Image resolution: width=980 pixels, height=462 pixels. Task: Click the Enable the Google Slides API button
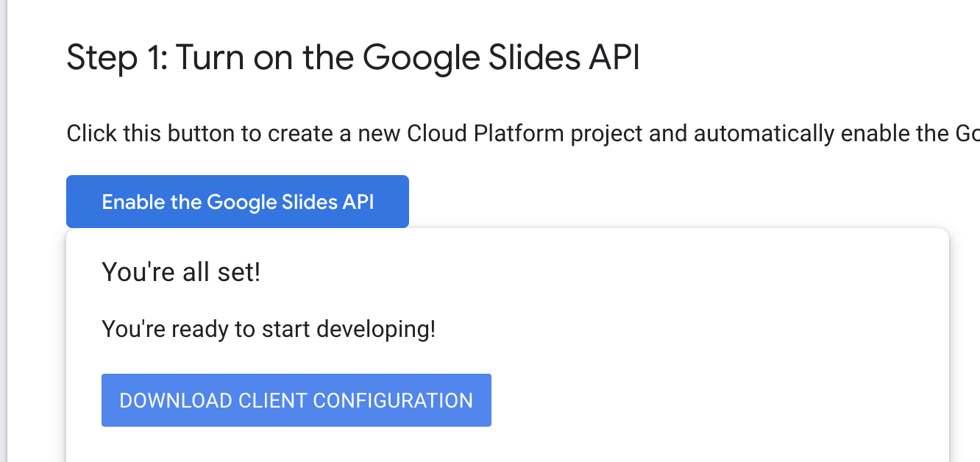point(238,202)
